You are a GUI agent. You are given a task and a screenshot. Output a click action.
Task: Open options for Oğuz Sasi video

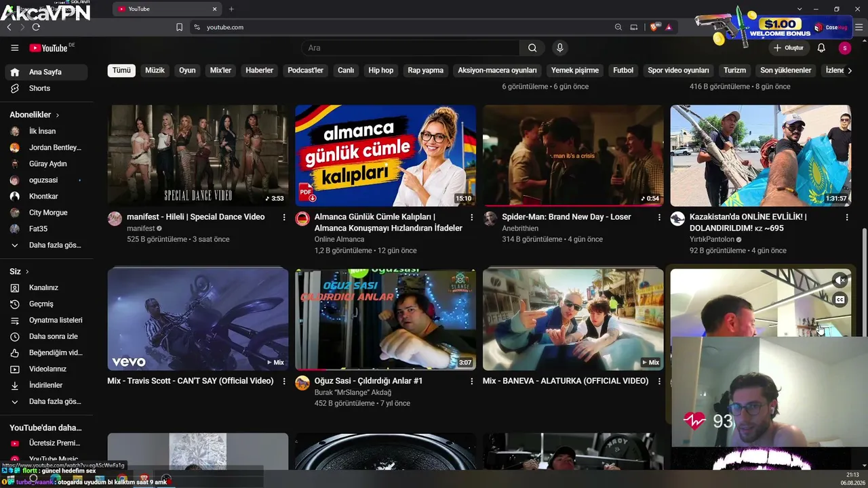(x=472, y=381)
